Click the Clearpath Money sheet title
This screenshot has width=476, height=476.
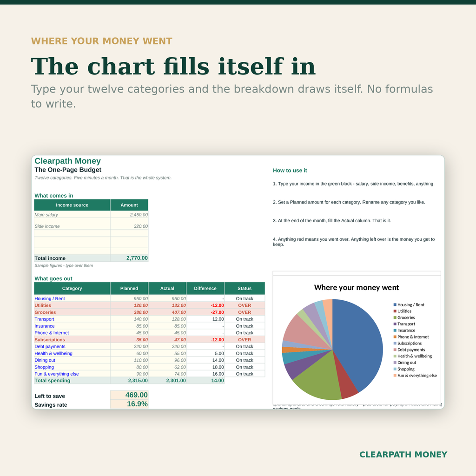coord(67,161)
